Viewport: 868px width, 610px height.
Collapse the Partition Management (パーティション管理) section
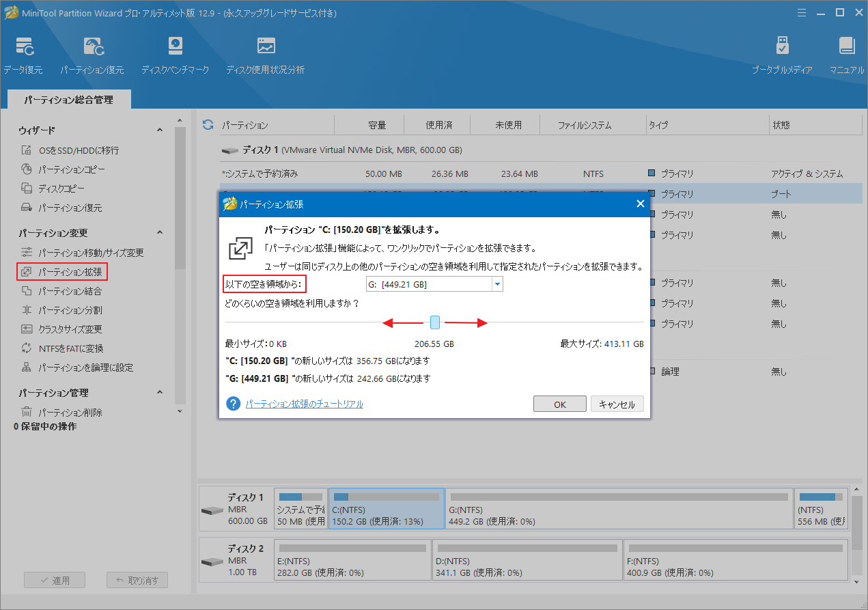click(160, 392)
